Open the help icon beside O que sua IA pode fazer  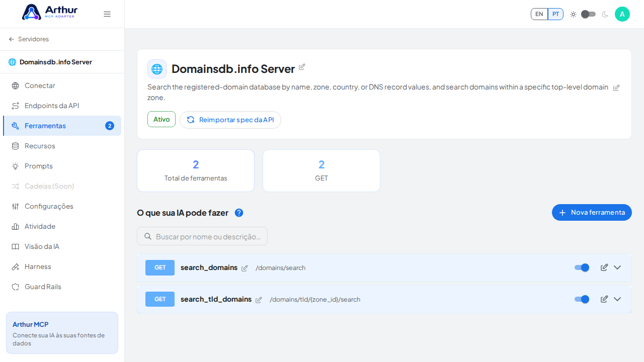239,213
